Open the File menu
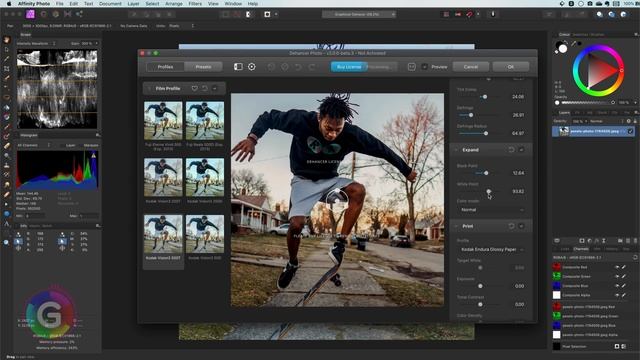Screen dimensions: 640x360 [60, 4]
